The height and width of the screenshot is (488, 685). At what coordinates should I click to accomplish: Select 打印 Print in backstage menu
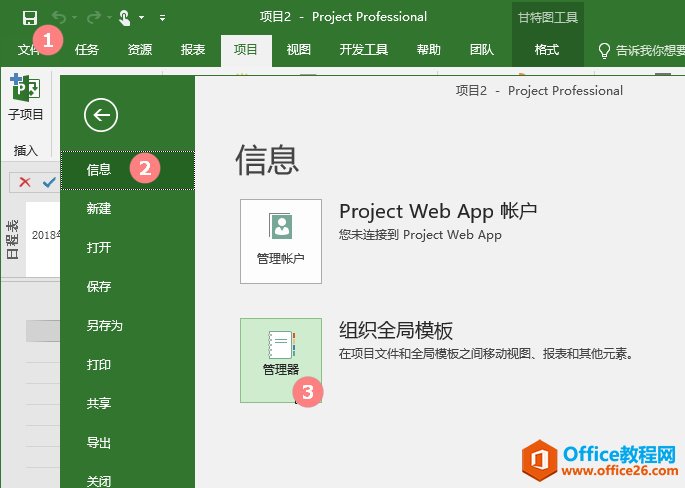99,365
